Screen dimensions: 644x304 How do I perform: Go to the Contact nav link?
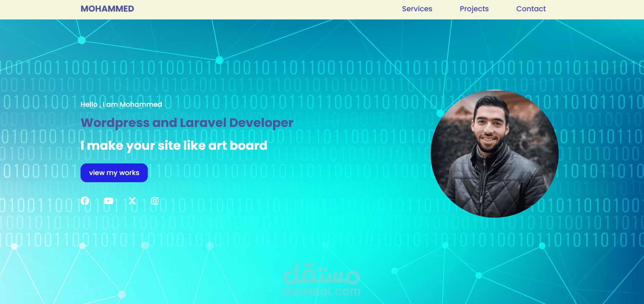(531, 9)
